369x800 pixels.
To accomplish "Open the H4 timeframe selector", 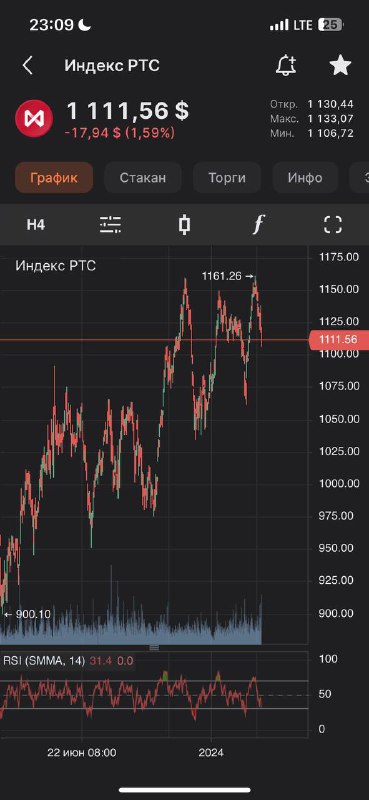I will (x=36, y=224).
